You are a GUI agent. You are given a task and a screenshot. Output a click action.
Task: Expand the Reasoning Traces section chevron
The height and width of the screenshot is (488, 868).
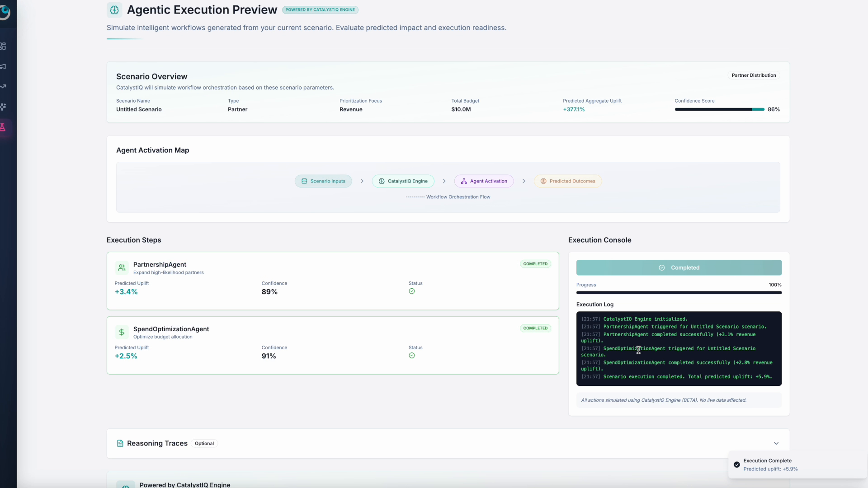pyautogui.click(x=776, y=443)
